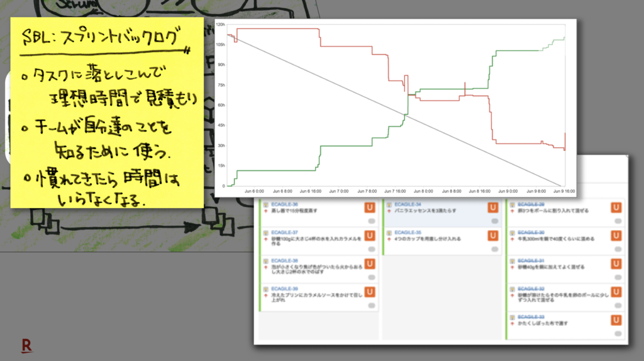Click grey estimate badge on ECAGILE-37 card
644x361 pixels.
[x=371, y=249]
